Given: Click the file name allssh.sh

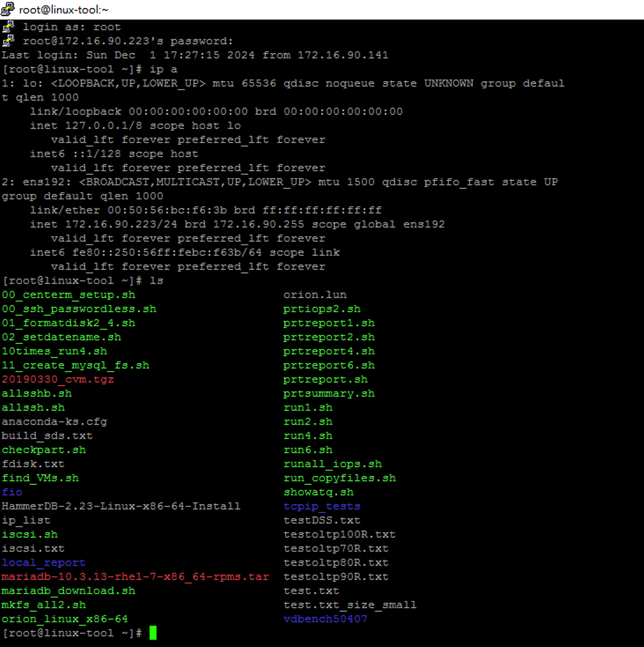Looking at the screenshot, I should (33, 408).
